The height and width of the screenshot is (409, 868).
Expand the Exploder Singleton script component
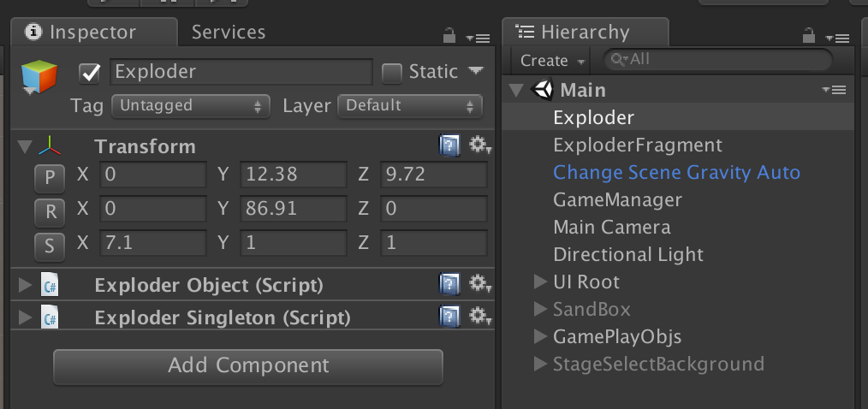point(26,318)
